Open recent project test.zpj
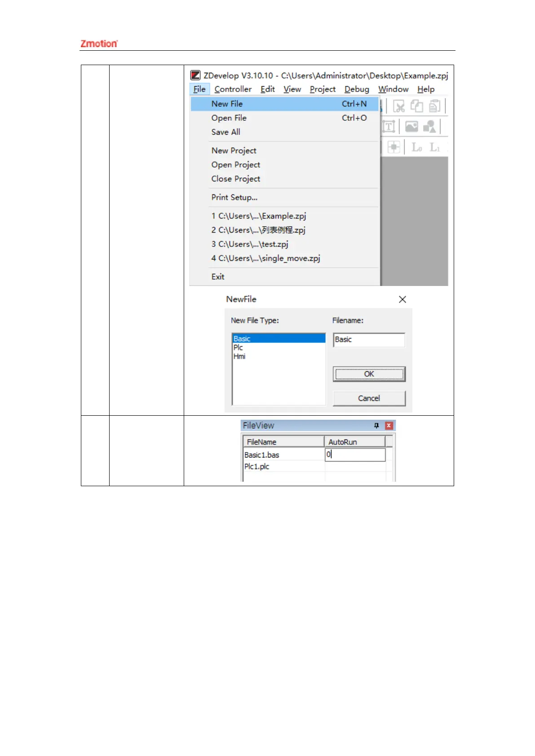 [x=285, y=244]
